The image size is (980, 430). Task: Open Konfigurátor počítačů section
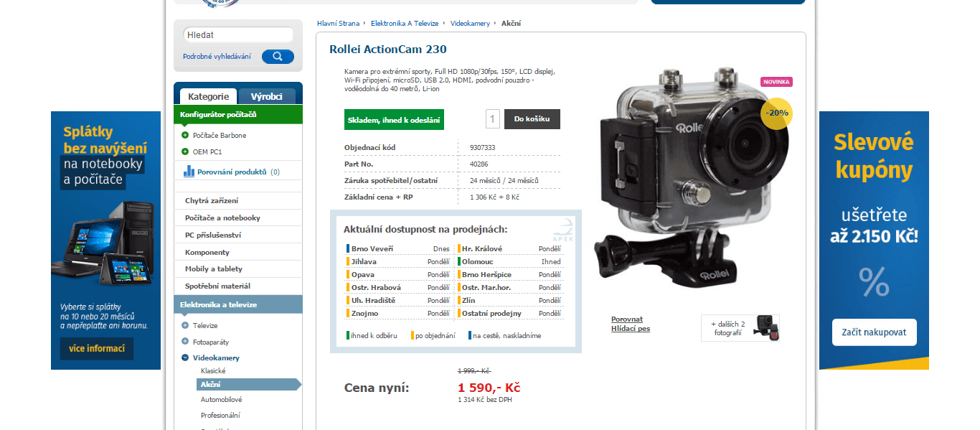(x=238, y=114)
